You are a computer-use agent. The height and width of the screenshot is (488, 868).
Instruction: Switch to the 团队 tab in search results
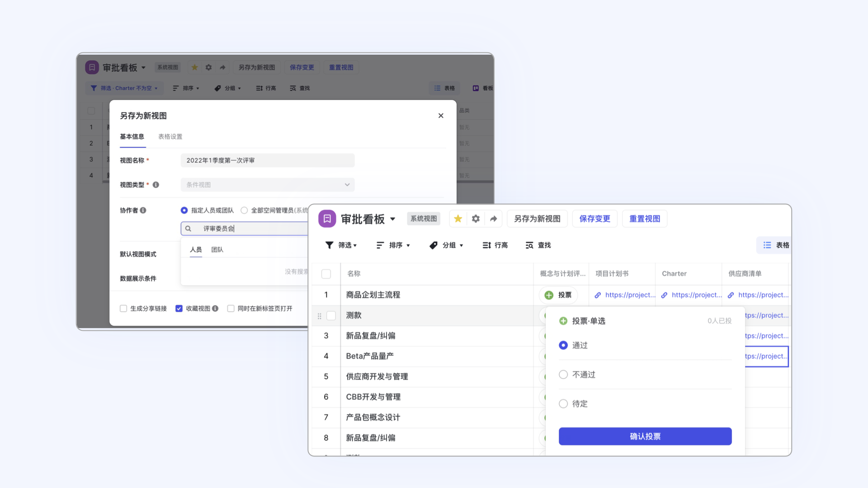click(x=217, y=249)
